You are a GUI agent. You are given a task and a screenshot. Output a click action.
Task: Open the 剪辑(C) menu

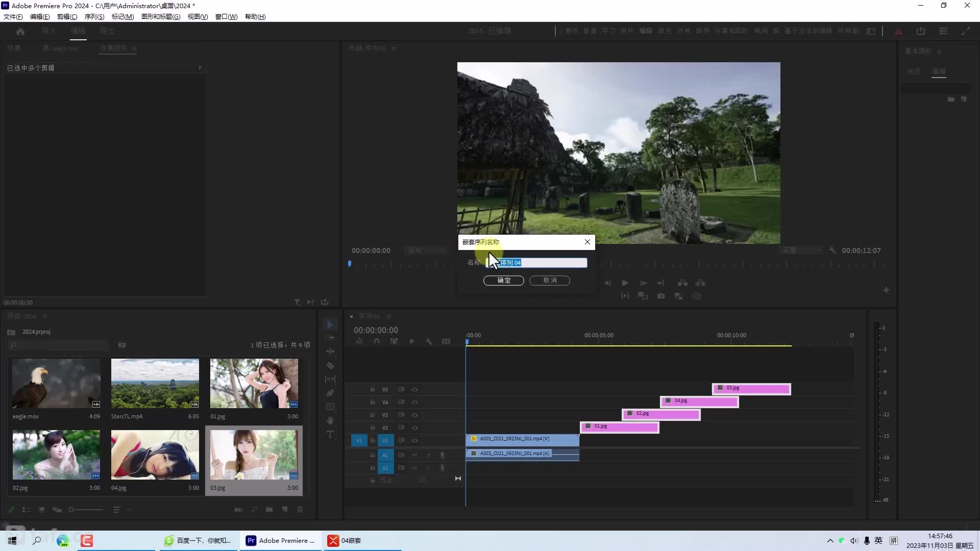coord(67,17)
